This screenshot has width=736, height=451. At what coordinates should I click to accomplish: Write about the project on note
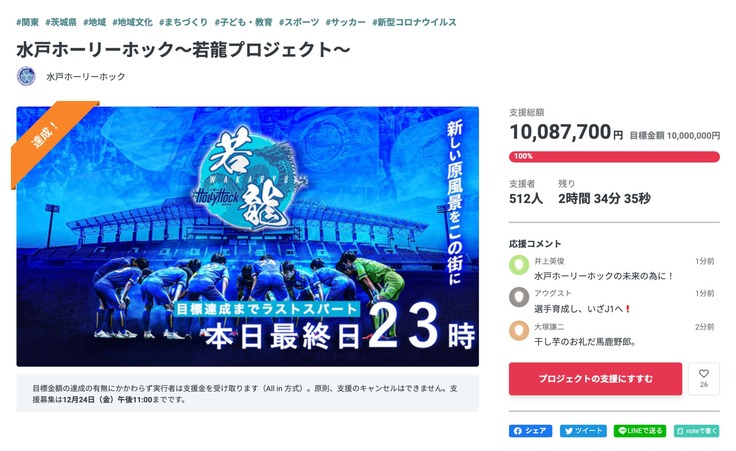pos(696,431)
